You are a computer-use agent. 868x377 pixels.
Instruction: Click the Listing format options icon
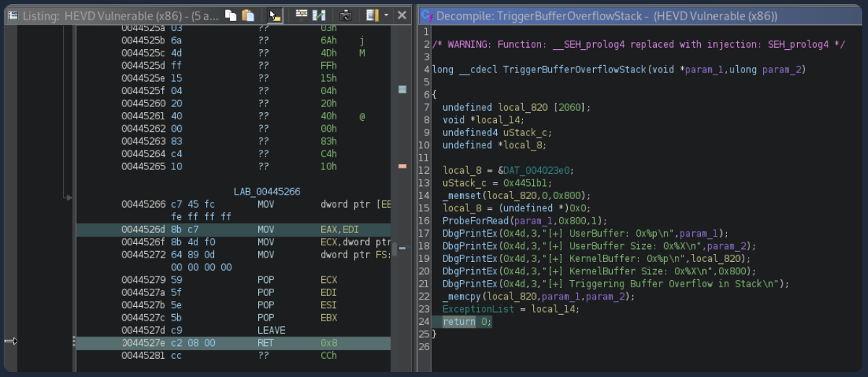[372, 14]
